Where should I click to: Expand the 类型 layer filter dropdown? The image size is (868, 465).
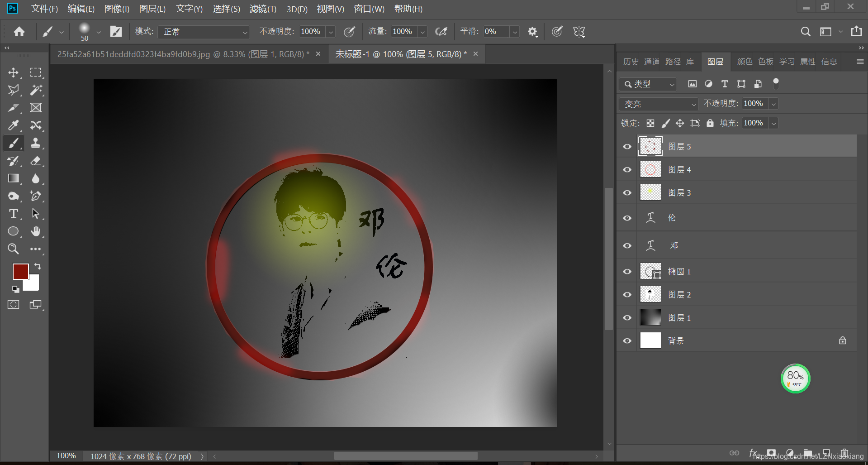[x=648, y=84]
